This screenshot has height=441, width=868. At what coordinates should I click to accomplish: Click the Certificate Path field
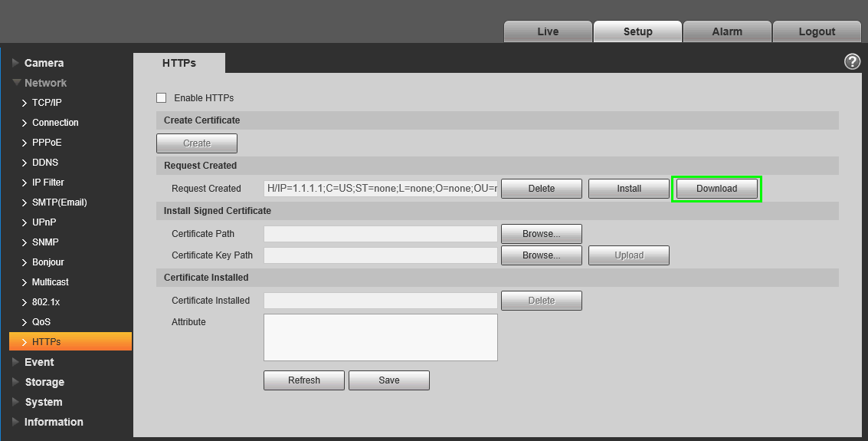click(381, 234)
